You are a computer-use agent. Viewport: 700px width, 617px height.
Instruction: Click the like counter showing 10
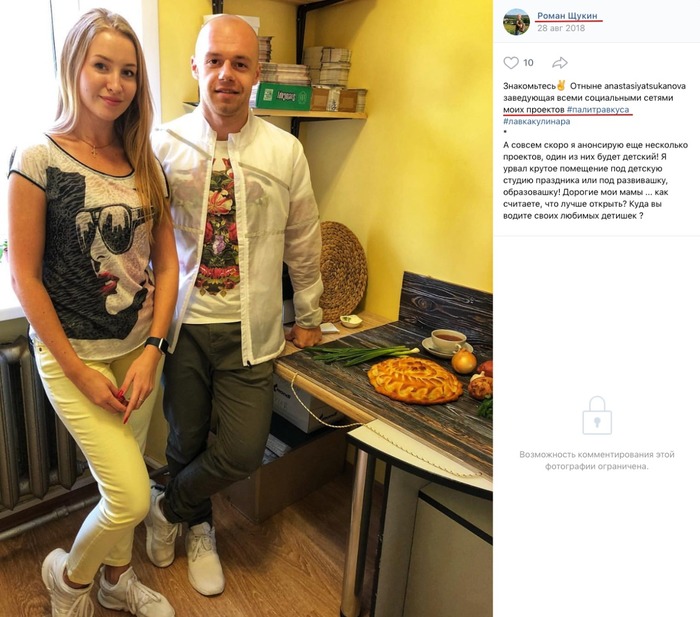click(528, 63)
